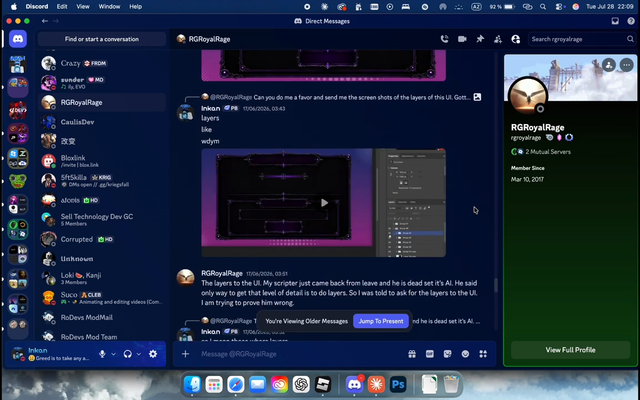Open the Discord app menu
This screenshot has width=640, height=400.
click(37, 7)
